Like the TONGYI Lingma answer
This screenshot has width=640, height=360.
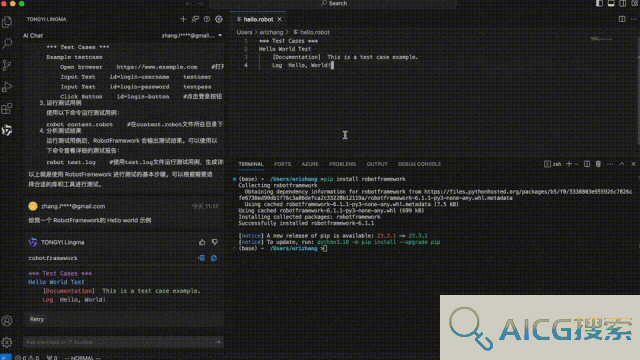pyautogui.click(x=202, y=242)
